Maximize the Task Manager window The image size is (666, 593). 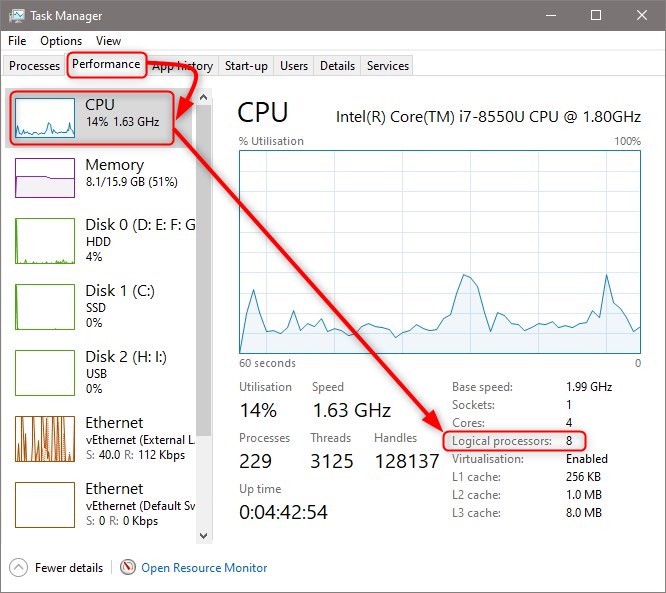(596, 16)
